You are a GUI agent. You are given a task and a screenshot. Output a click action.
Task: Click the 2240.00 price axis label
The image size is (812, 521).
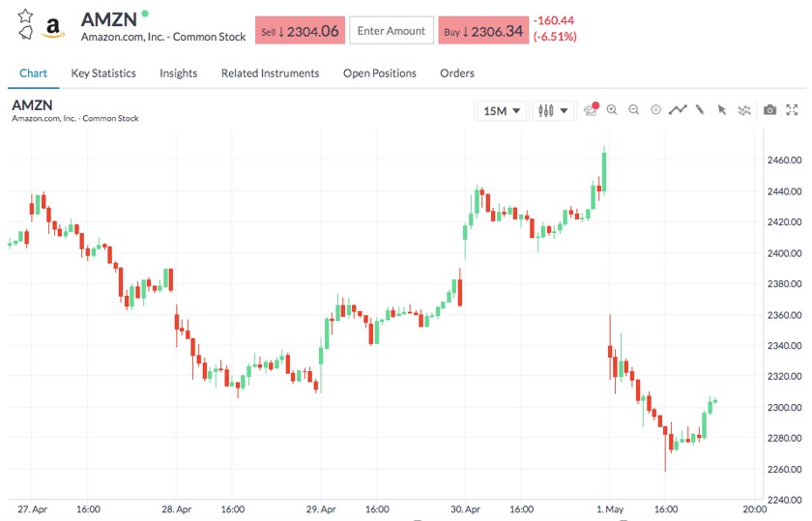pos(784,501)
